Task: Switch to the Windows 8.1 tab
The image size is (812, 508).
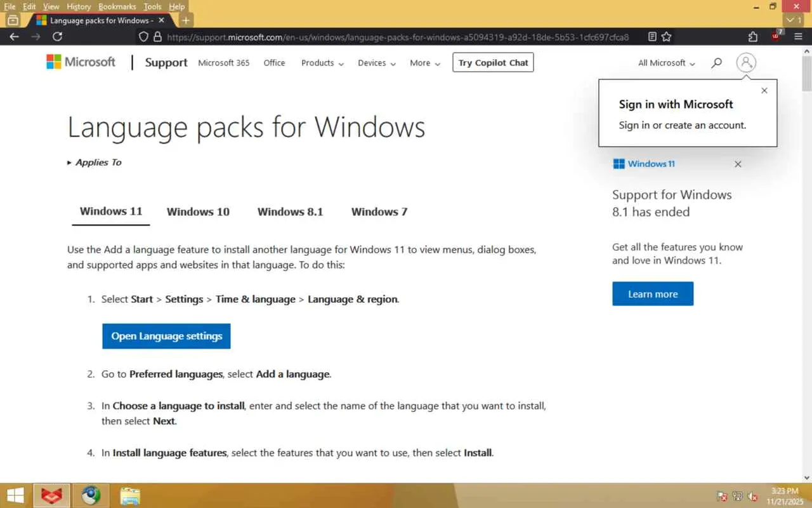Action: (x=290, y=212)
